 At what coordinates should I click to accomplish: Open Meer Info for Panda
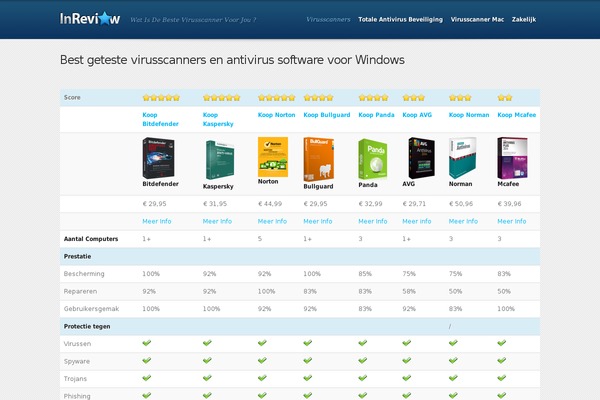click(373, 221)
